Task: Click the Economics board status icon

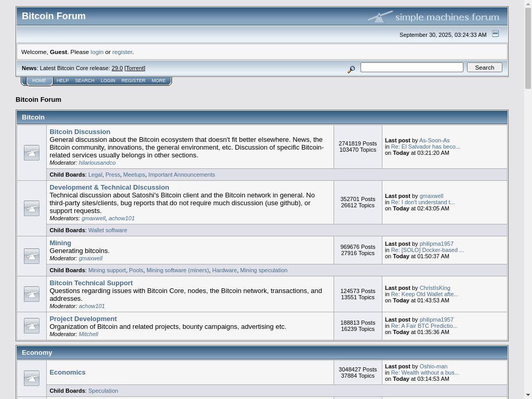Action: [32, 378]
